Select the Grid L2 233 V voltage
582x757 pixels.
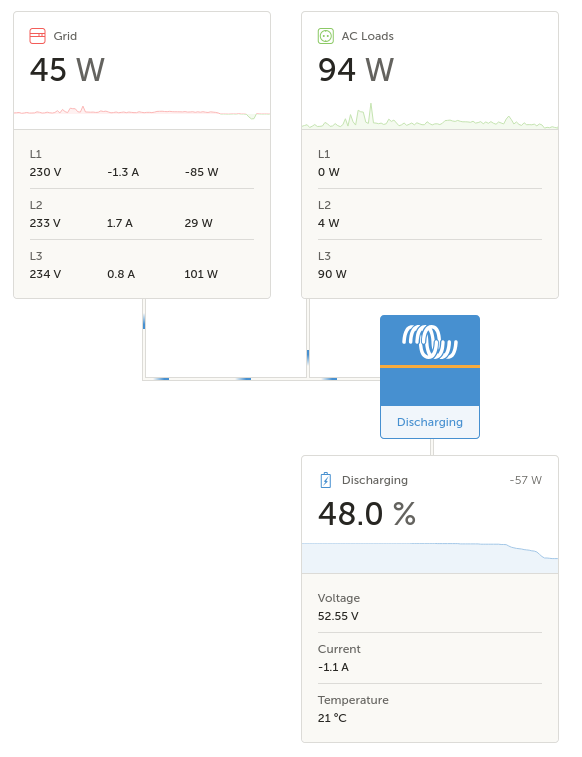pyautogui.click(x=45, y=223)
